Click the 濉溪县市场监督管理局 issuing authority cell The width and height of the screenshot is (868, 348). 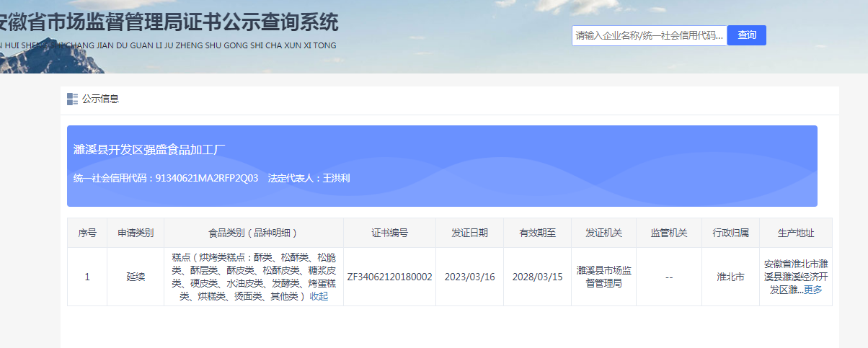[x=604, y=277]
